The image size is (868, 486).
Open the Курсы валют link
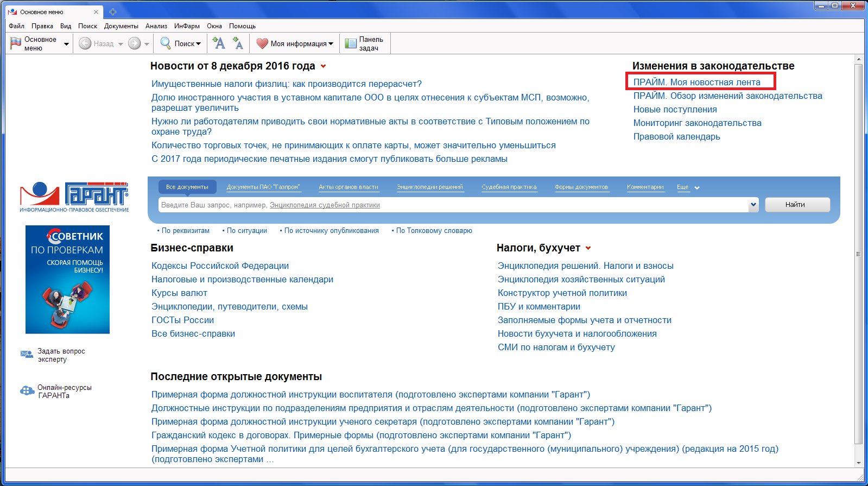point(180,293)
